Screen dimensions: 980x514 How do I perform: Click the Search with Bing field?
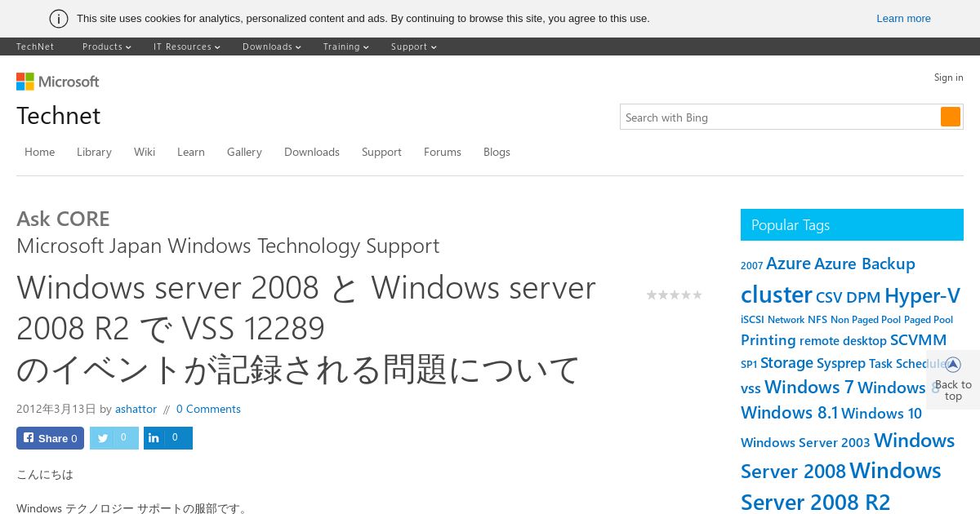[x=780, y=117]
